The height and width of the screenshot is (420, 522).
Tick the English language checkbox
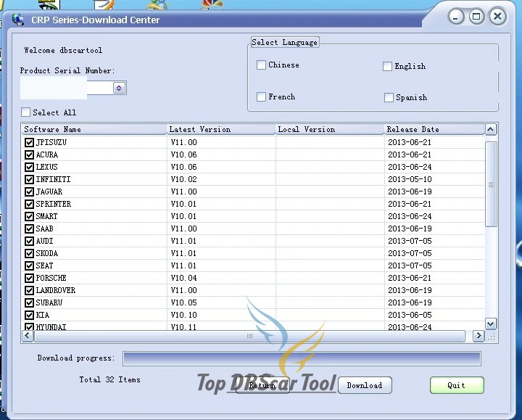click(x=387, y=66)
